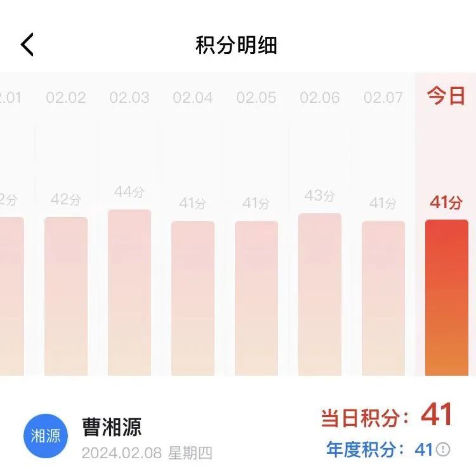Click the 02.07 pink score bar

click(x=383, y=298)
